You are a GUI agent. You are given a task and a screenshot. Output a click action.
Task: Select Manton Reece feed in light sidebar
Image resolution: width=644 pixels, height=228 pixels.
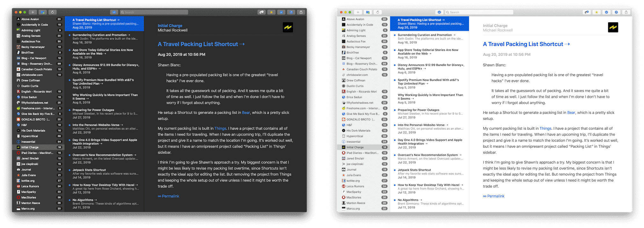(363, 203)
